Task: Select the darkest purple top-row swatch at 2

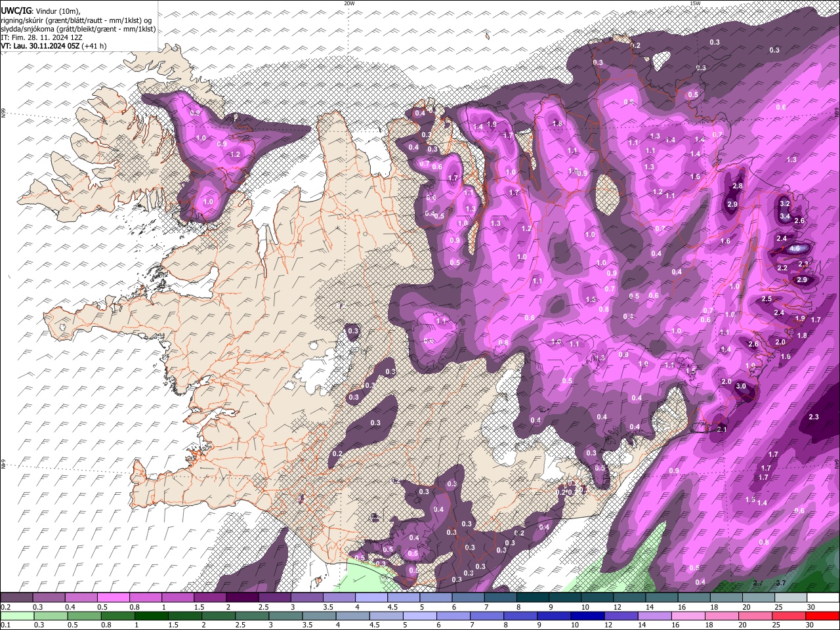Action: 242,598
